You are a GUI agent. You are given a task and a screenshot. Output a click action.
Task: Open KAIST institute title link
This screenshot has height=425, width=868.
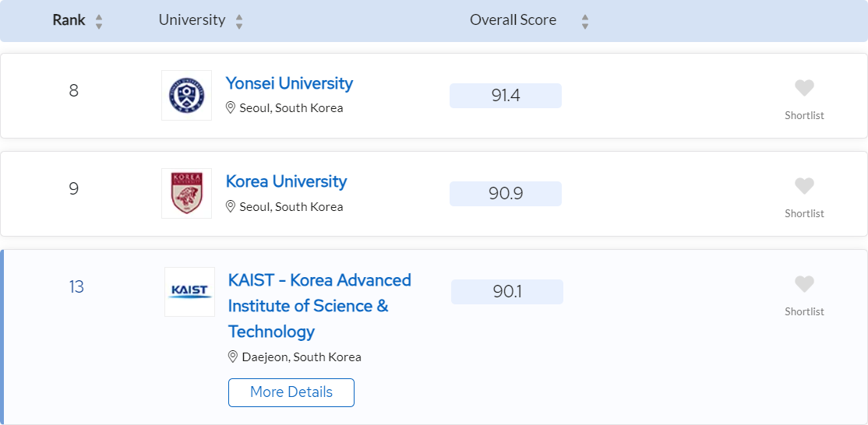pyautogui.click(x=319, y=306)
